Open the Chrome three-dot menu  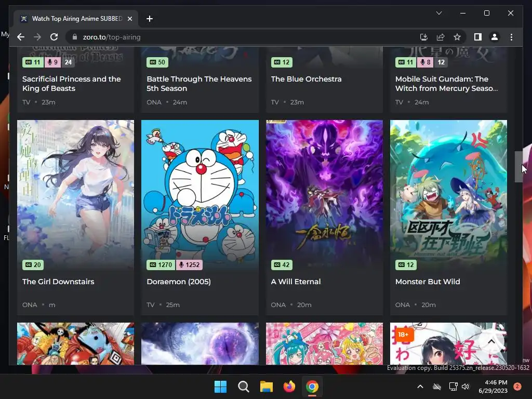[511, 37]
